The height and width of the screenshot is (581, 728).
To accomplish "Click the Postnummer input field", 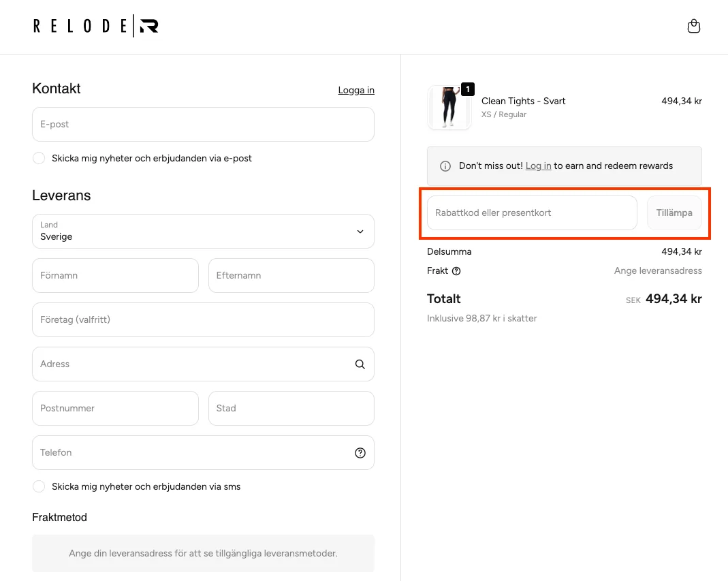I will [115, 409].
